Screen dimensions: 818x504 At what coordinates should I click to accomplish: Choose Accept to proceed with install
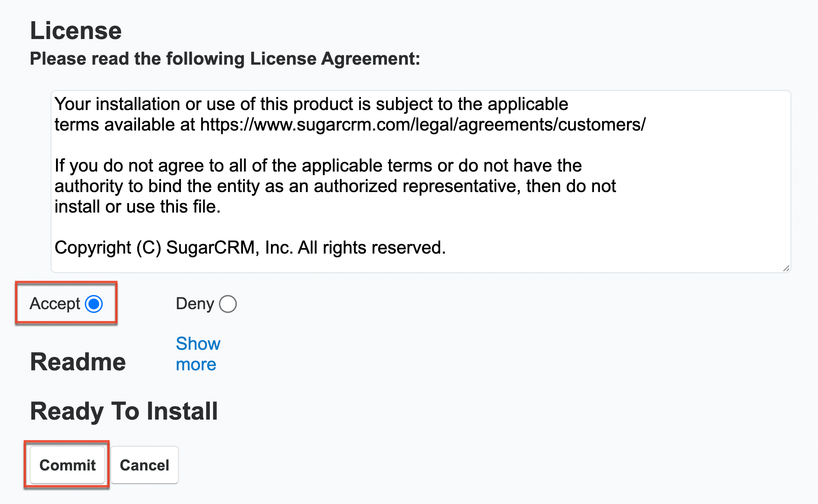point(93,304)
